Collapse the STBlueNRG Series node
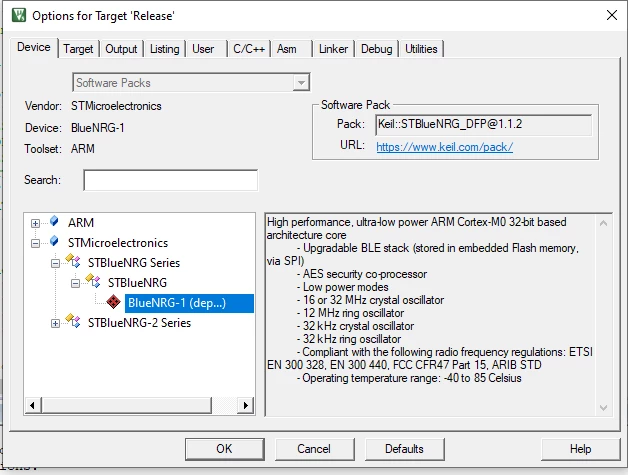This screenshot has height=475, width=628. (x=55, y=263)
